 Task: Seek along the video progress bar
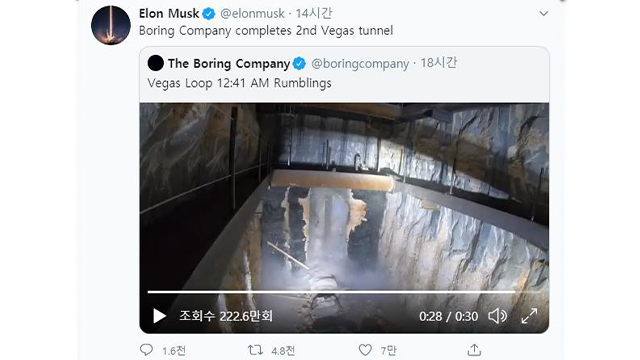[344, 292]
